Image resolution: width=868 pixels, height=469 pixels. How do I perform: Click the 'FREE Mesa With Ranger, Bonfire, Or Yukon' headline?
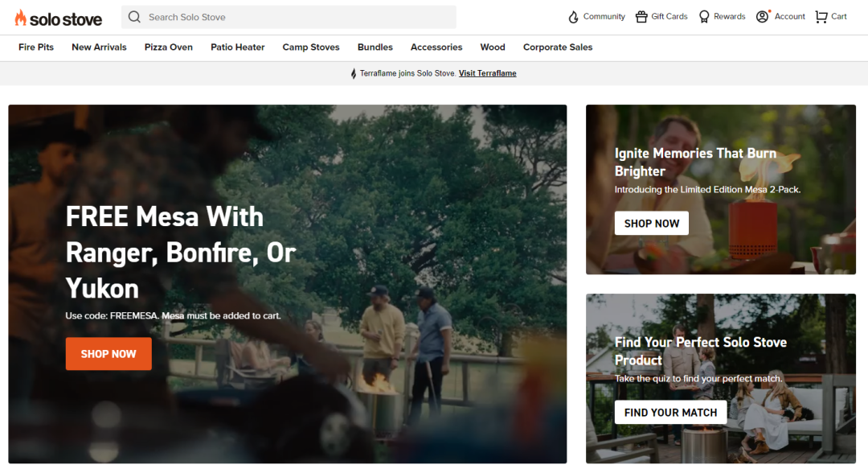coord(181,253)
